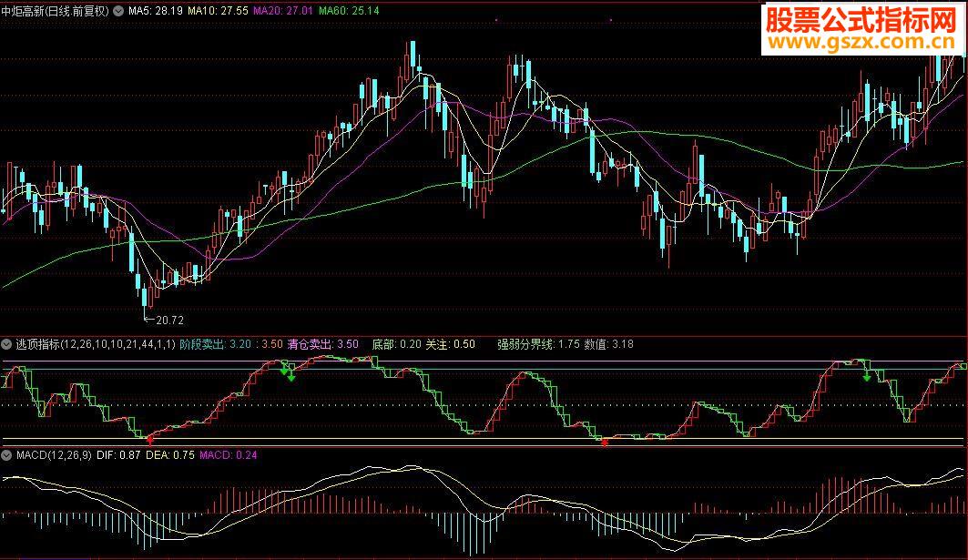Viewport: 968px width, 560px height.
Task: Select the MA5: 28.19 label
Action: click(x=156, y=11)
